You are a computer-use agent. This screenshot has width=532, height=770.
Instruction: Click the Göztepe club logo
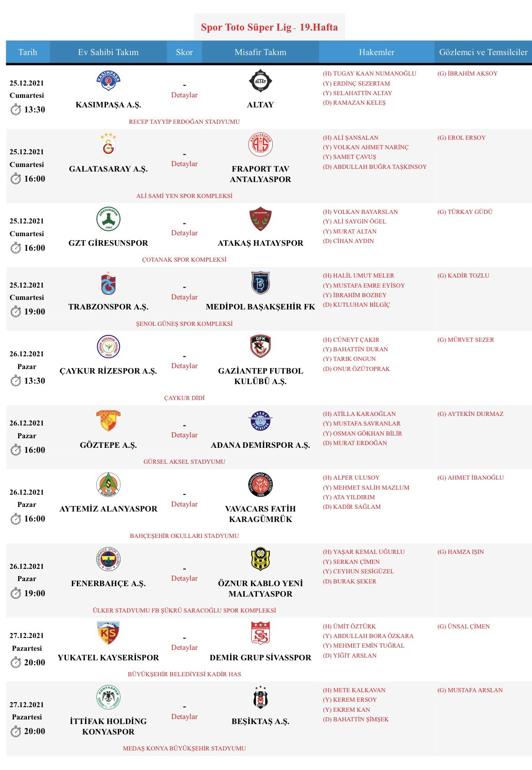coord(108,420)
